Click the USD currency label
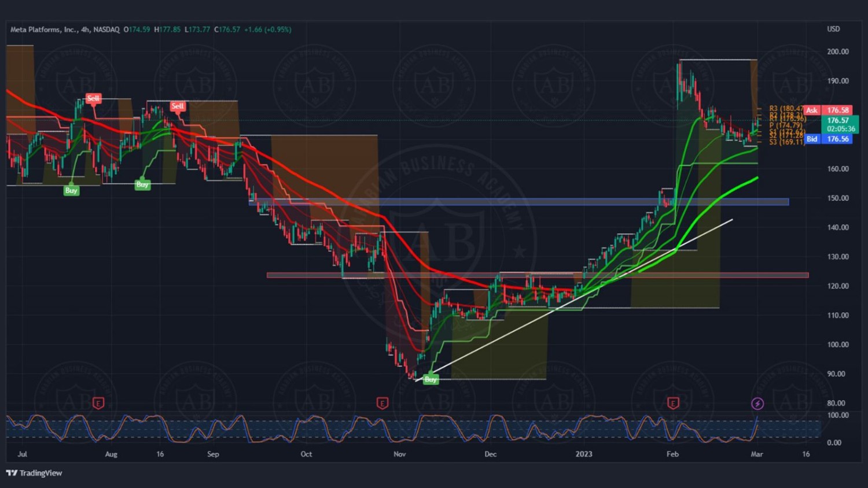Viewport: 868px width, 488px height. (833, 29)
